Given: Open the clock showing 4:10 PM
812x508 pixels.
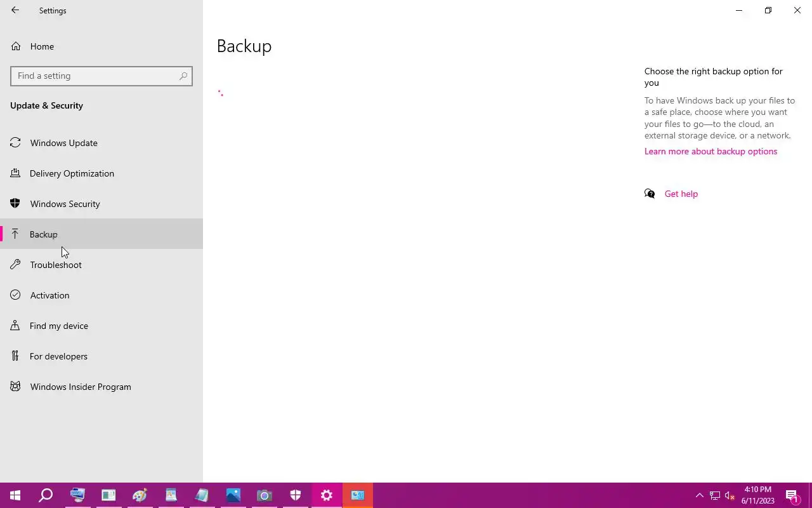Looking at the screenshot, I should click(757, 495).
